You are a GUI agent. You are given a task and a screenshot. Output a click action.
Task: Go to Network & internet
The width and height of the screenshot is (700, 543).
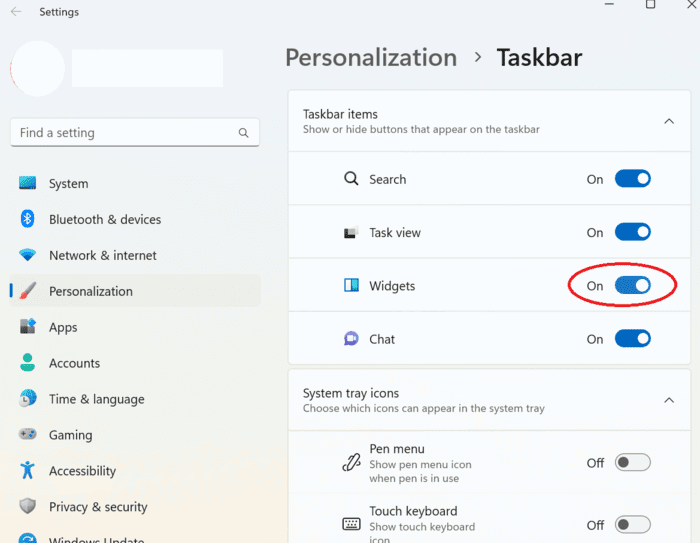point(135,255)
